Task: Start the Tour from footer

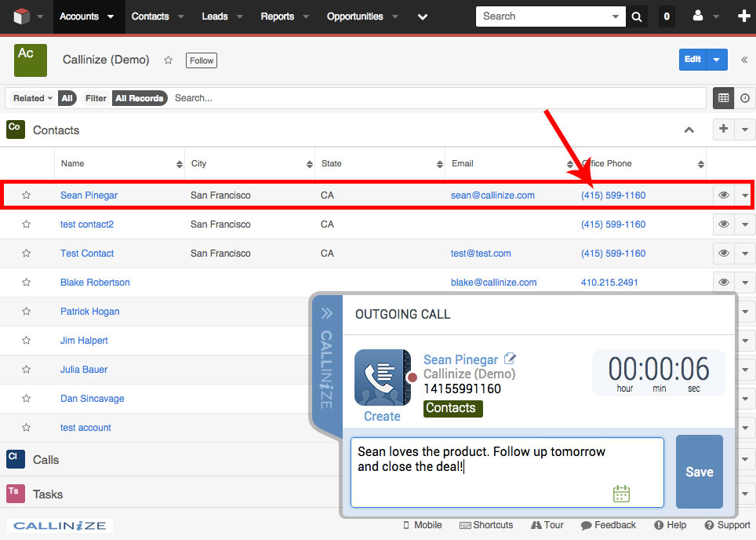Action: pos(547,525)
